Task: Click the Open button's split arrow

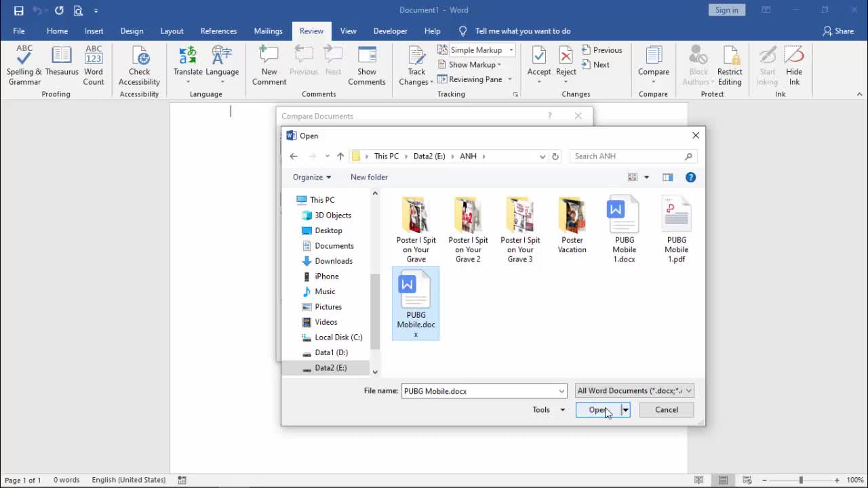Action: 625,410
